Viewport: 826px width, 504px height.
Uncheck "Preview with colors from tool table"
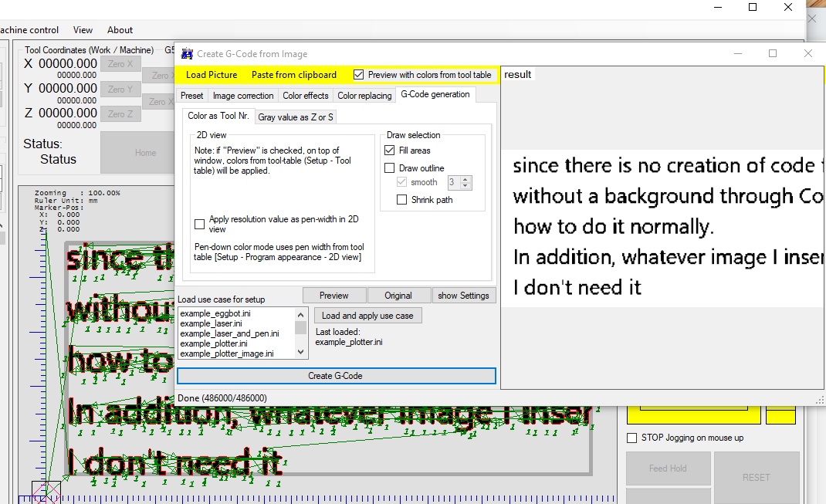click(357, 75)
